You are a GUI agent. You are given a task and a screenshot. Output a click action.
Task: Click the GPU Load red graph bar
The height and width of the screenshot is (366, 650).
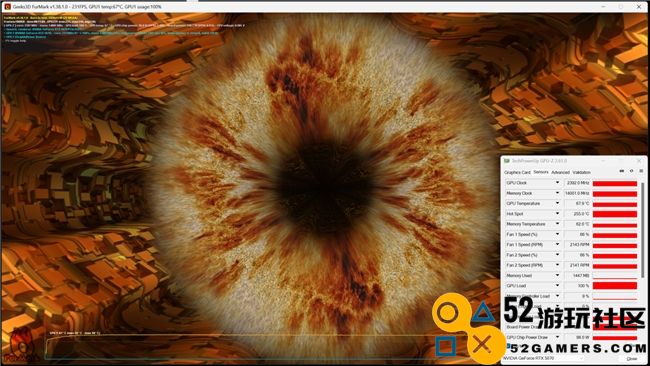(x=615, y=286)
